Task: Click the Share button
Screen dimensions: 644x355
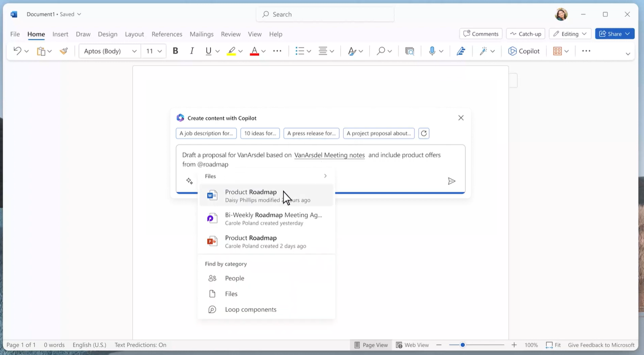Action: 615,34
